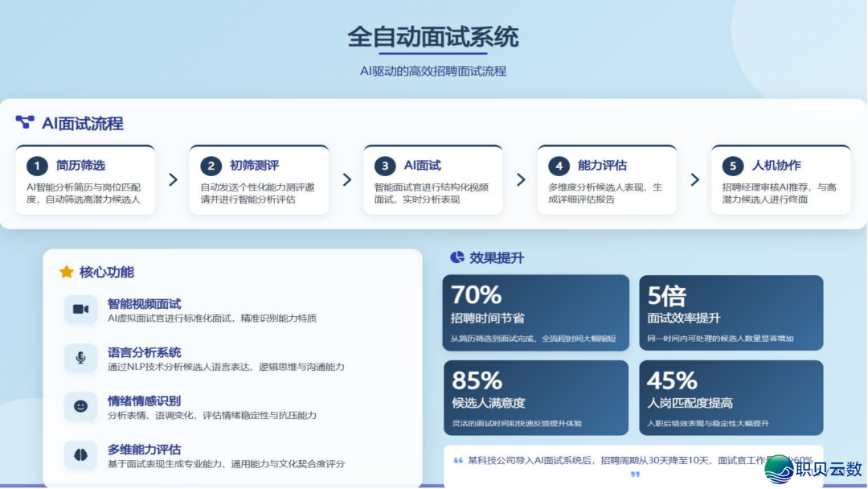This screenshot has width=868, height=489.
Task: Click the 多维能力评估 feature title
Action: pyautogui.click(x=144, y=449)
